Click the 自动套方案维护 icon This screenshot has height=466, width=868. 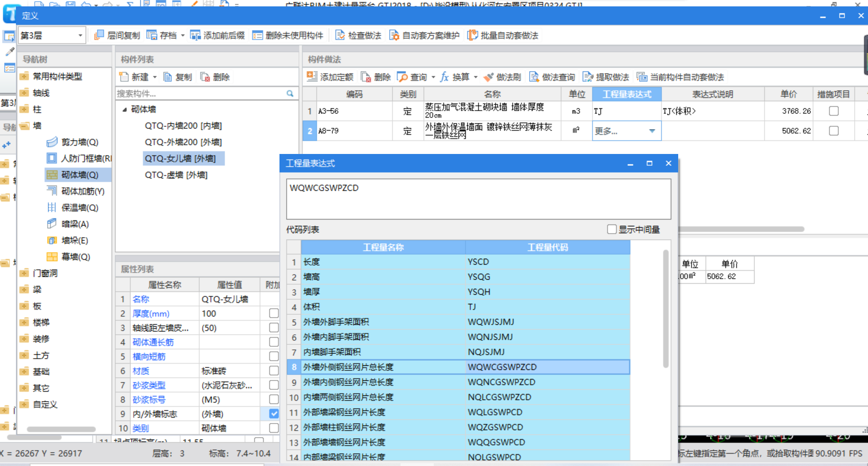pos(394,35)
